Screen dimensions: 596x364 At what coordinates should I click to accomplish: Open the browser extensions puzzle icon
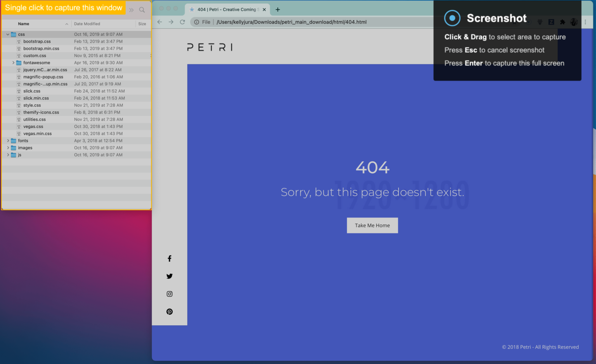[x=563, y=22]
